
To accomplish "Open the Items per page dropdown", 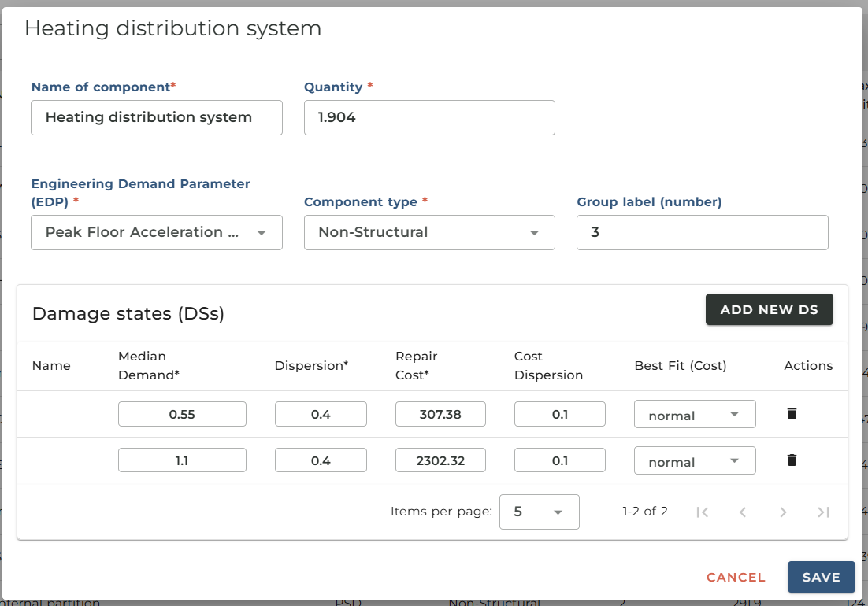I will pyautogui.click(x=540, y=512).
